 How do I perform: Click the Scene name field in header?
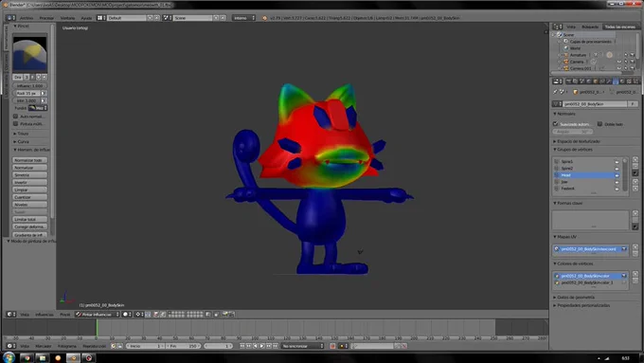[x=192, y=18]
